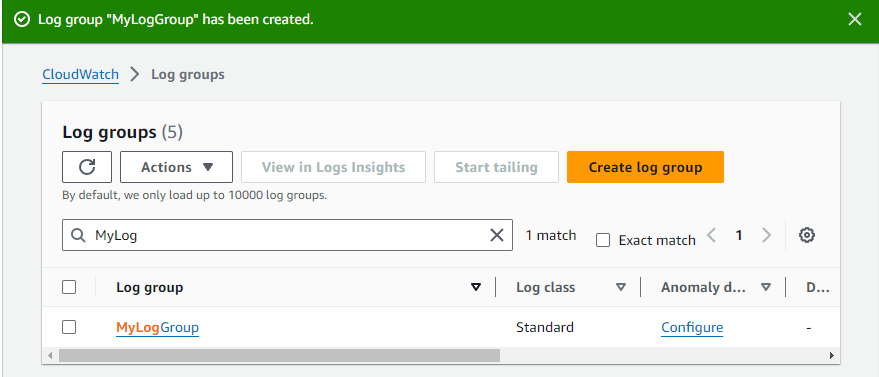
Task: Select all log groups header checkbox
Action: click(69, 287)
